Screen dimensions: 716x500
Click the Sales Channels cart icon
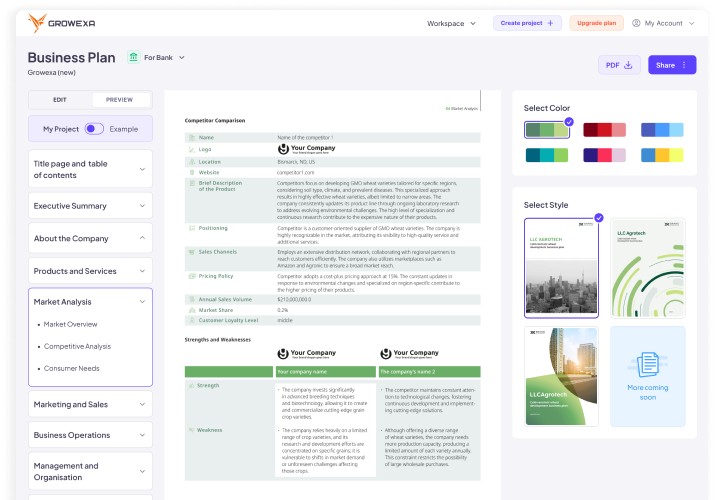coord(192,252)
